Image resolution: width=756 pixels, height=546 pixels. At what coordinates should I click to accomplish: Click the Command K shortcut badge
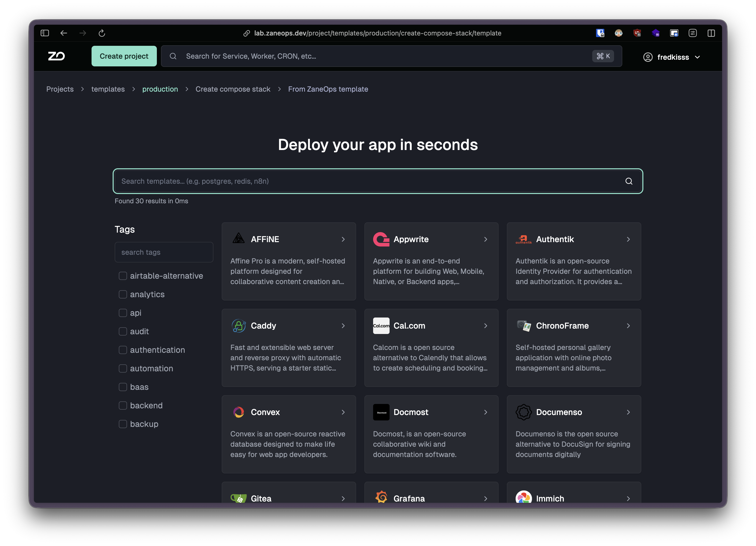tap(603, 56)
